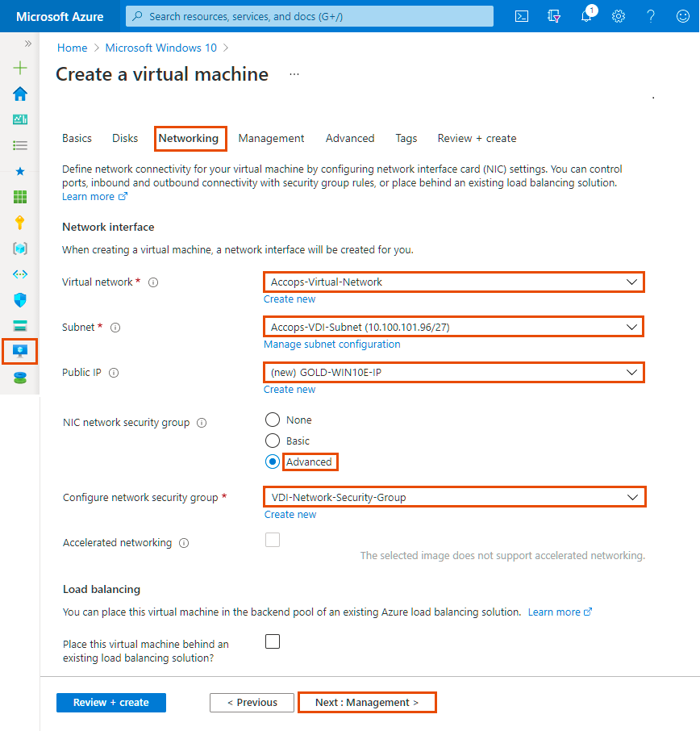
Task: Open the Virtual network dropdown
Action: coord(454,282)
